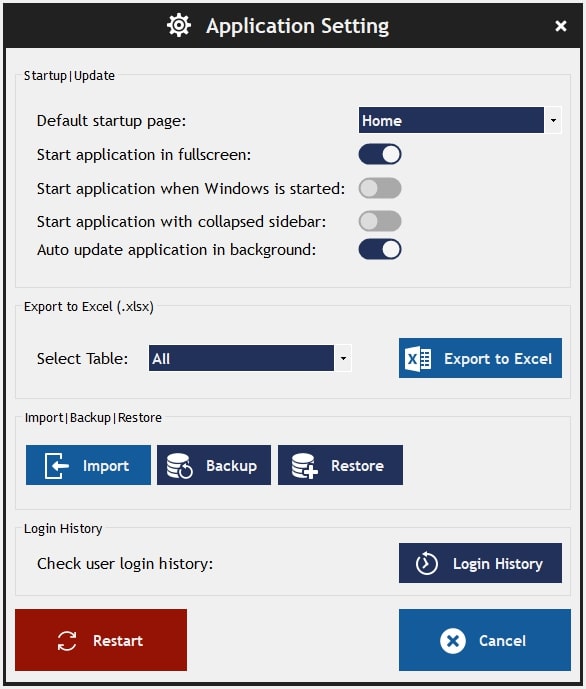Click the All table selection field
Image resolution: width=586 pixels, height=689 pixels.
[241, 358]
